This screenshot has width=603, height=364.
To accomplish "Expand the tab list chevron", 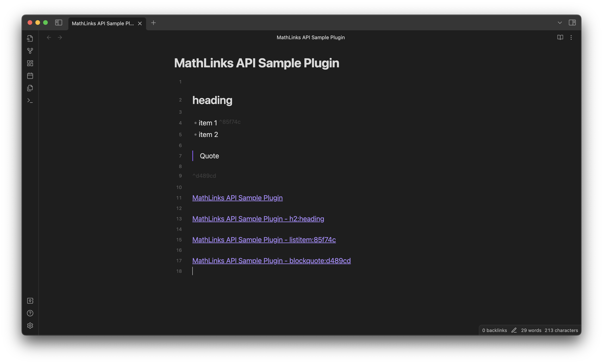I will click(x=559, y=23).
